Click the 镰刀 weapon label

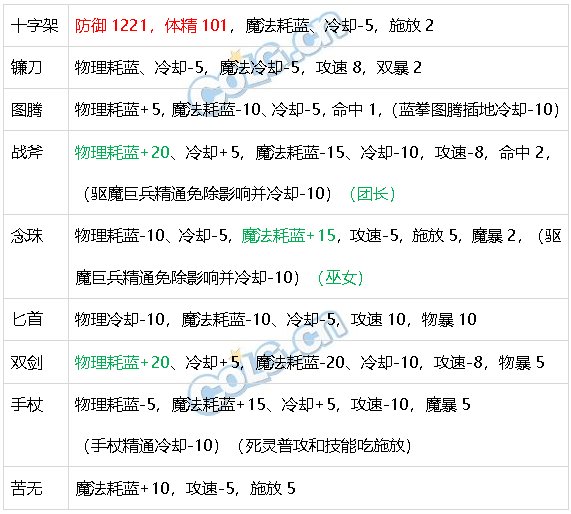26,68
